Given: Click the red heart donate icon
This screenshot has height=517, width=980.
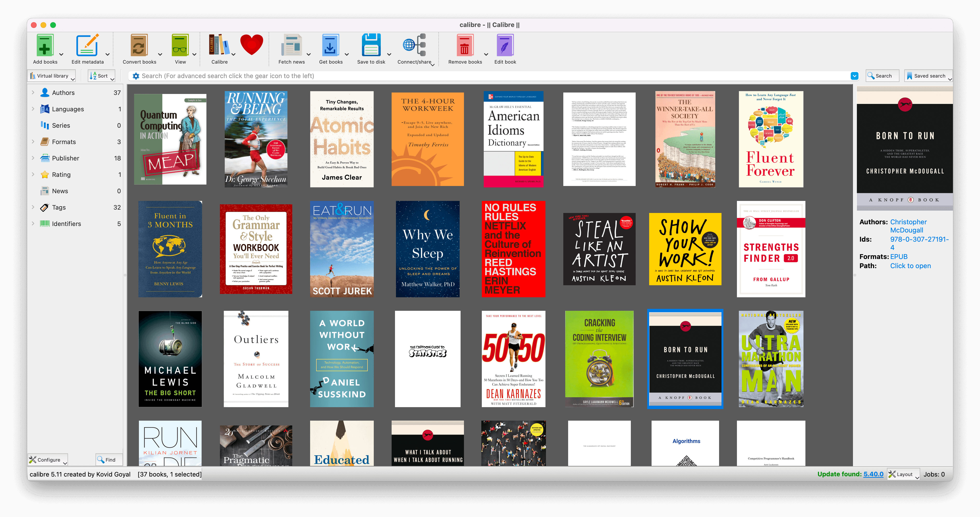Looking at the screenshot, I should tap(252, 45).
